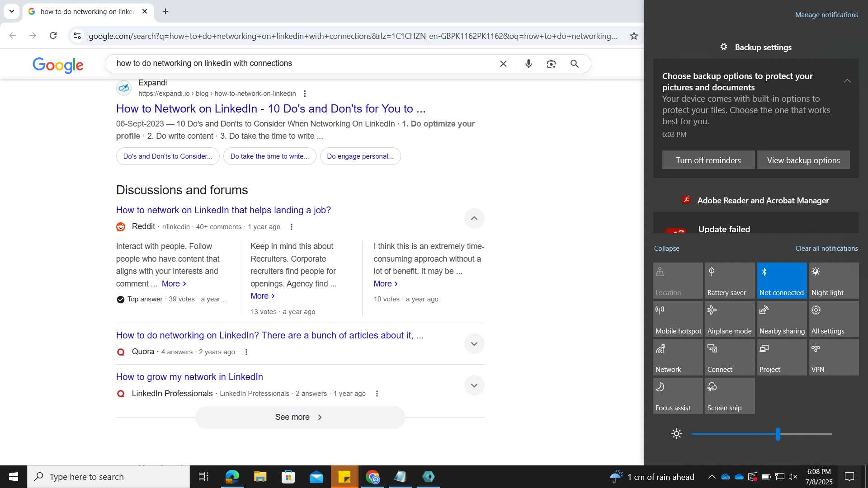Toggle Focus assist quick action
Screen dimensions: 868x488
click(678, 396)
